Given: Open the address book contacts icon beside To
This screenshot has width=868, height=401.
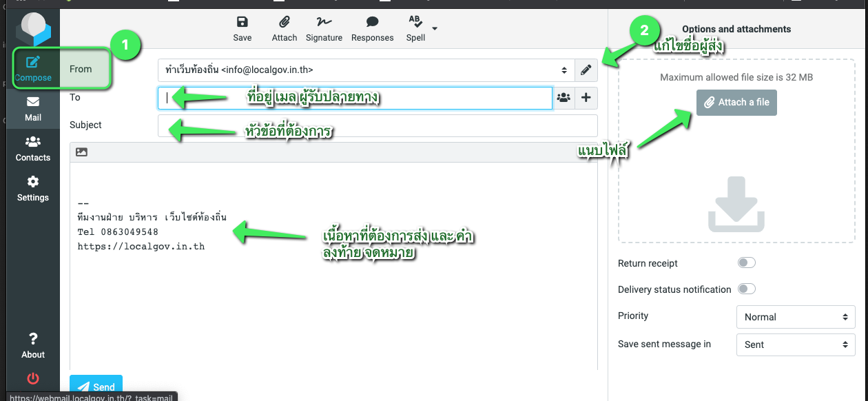Looking at the screenshot, I should tap(564, 98).
